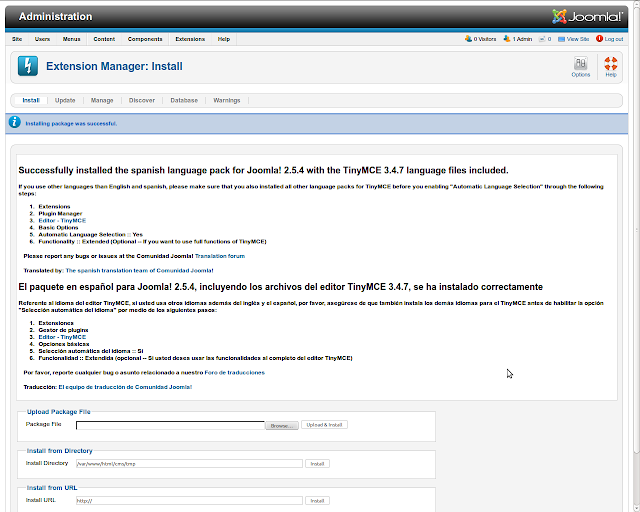Click the Browse... button

tap(282, 425)
